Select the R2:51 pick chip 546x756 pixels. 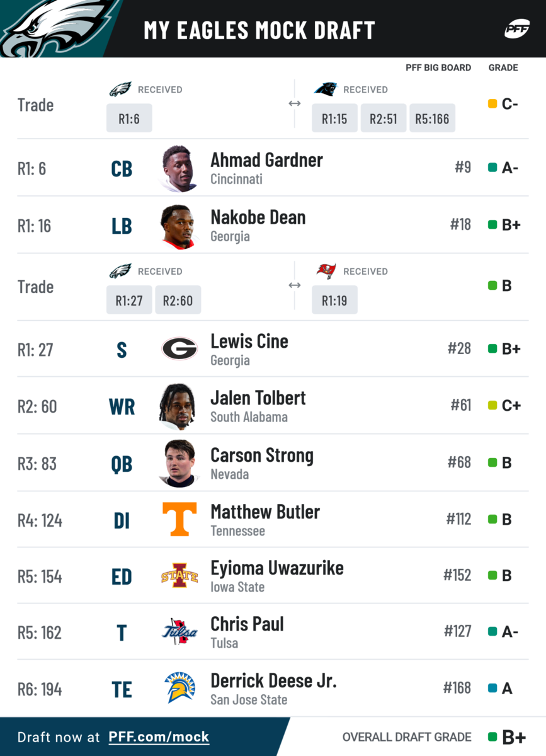pyautogui.click(x=384, y=118)
